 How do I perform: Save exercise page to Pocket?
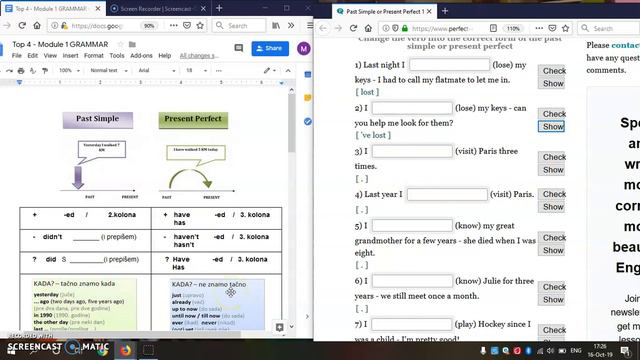552,28
